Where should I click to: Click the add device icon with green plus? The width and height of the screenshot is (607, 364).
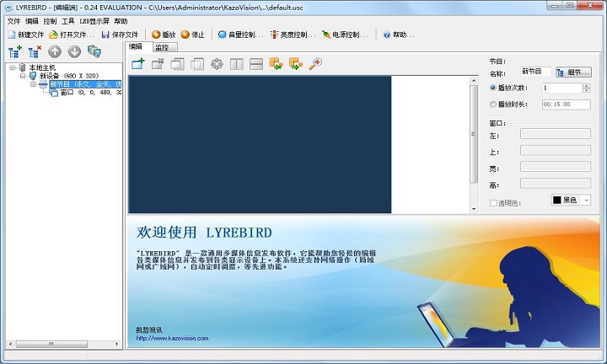pos(15,51)
